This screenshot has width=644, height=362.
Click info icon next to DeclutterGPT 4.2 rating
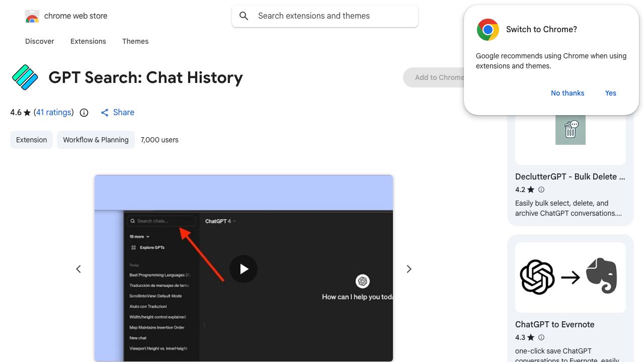[x=541, y=190]
